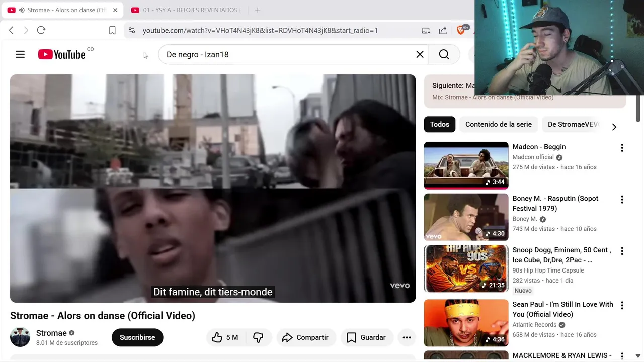Open the Stromae channel avatar

[x=20, y=337]
